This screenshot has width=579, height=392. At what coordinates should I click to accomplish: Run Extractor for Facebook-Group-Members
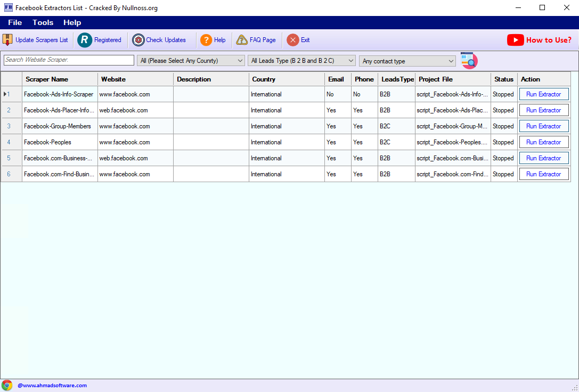pos(544,126)
